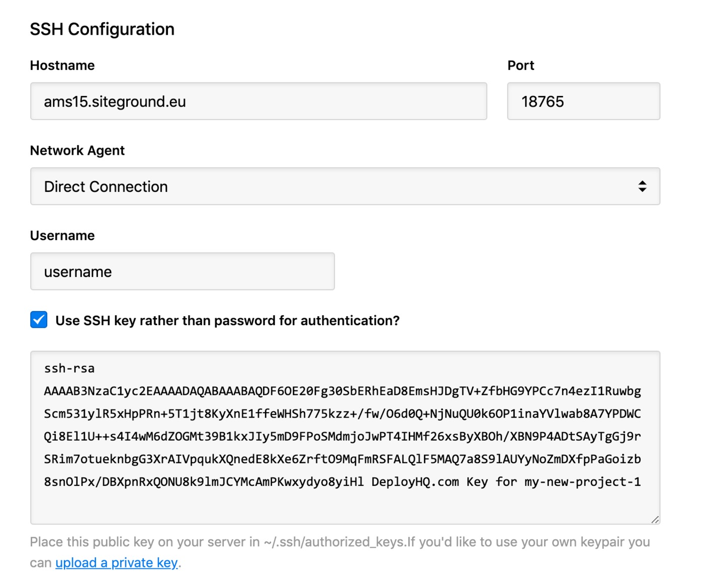The height and width of the screenshot is (588, 704).
Task: Click the Username label above its field
Action: coord(62,236)
